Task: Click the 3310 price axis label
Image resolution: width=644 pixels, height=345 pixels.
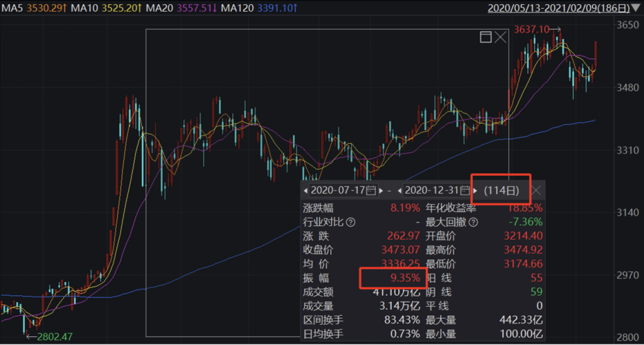Action: [x=628, y=150]
